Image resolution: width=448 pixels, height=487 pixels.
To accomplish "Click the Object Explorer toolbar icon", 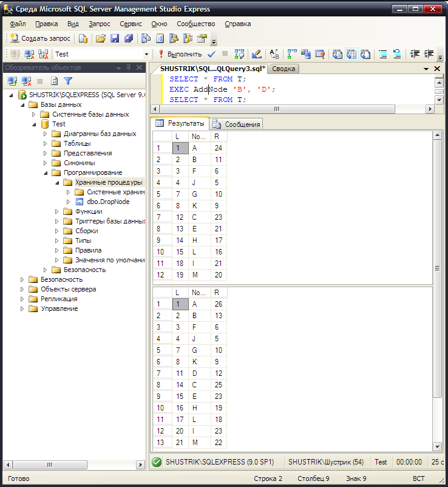I will tap(174, 38).
